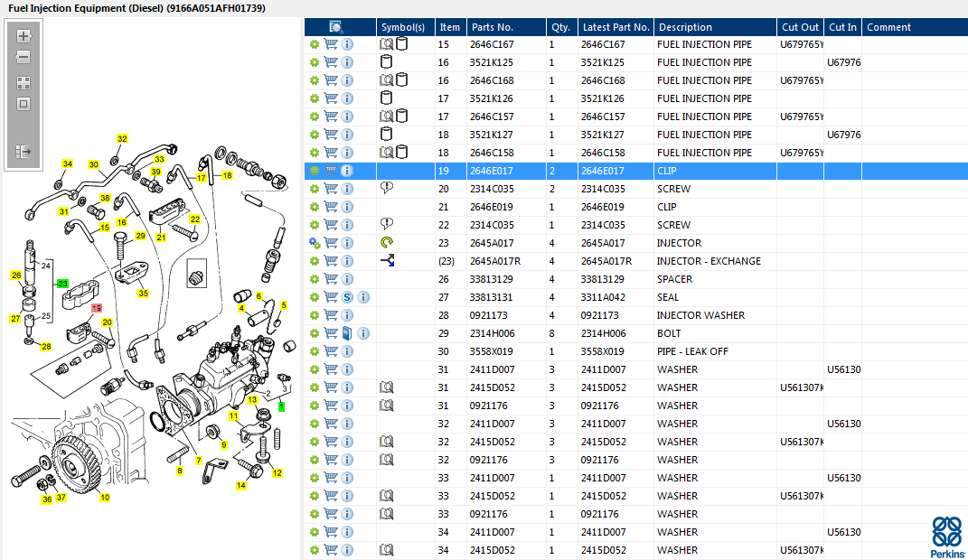Sort by the Latest Part No. header
Image resolution: width=968 pixels, height=560 pixels.
(616, 27)
